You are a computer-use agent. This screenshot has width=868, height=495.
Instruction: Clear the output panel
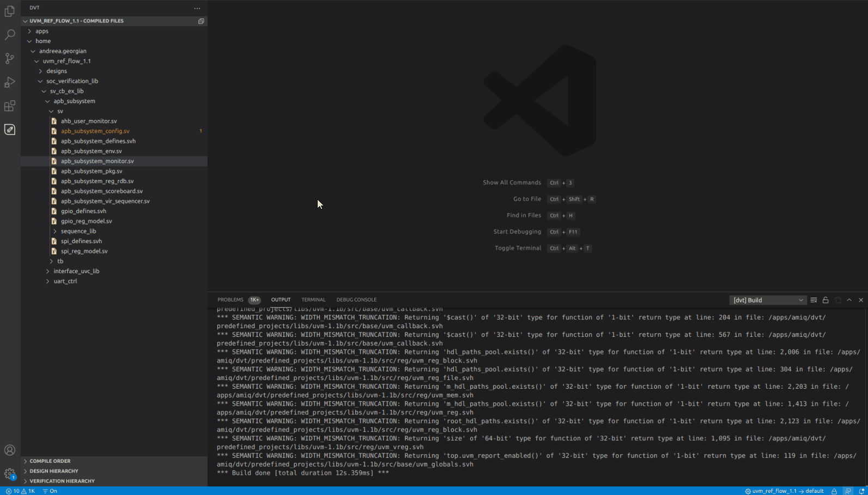tap(814, 300)
